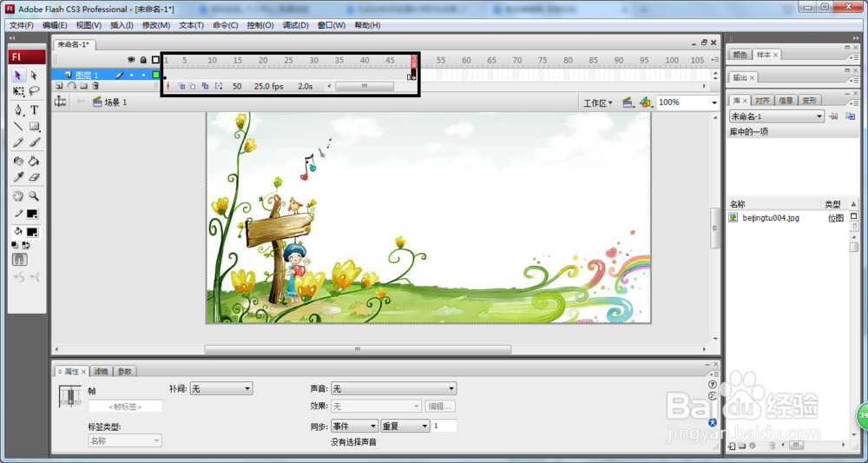The height and width of the screenshot is (463, 868).
Task: Activate the Hand tool
Action: pyautogui.click(x=18, y=196)
